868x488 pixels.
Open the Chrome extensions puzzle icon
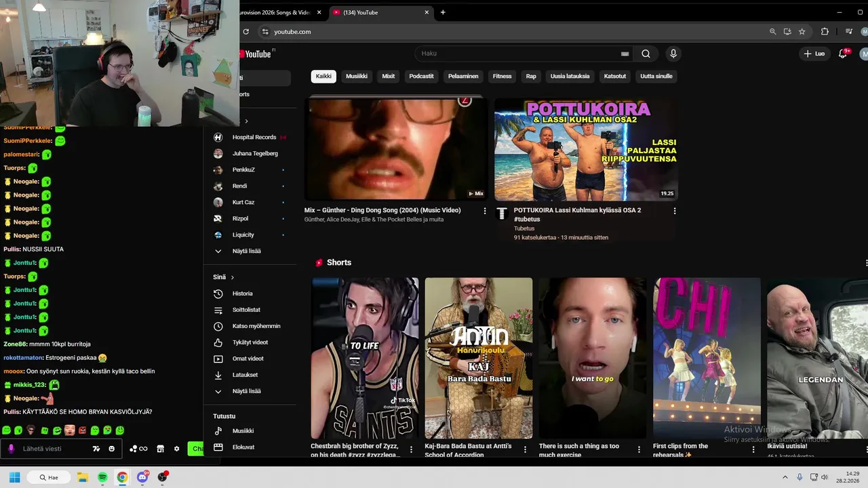[x=825, y=31]
